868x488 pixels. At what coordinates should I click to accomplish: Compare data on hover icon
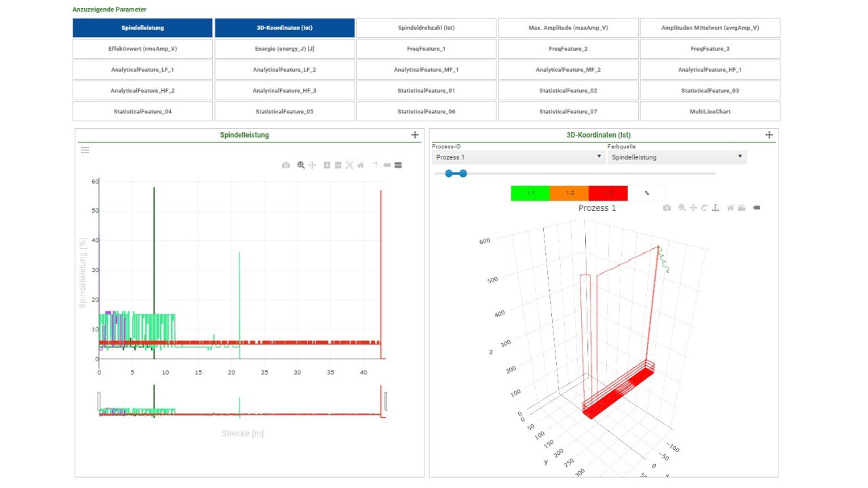pos(398,165)
